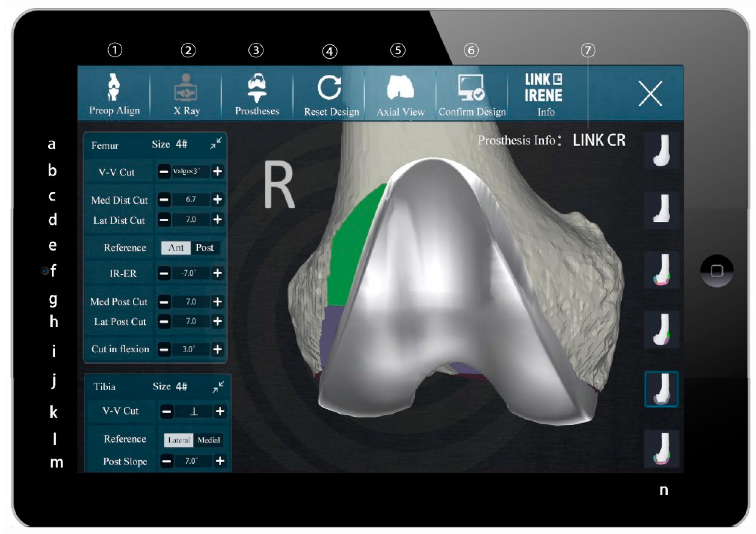Screen dimensions: 756x534
Task: Switch to Axial View icon
Action: 400,88
